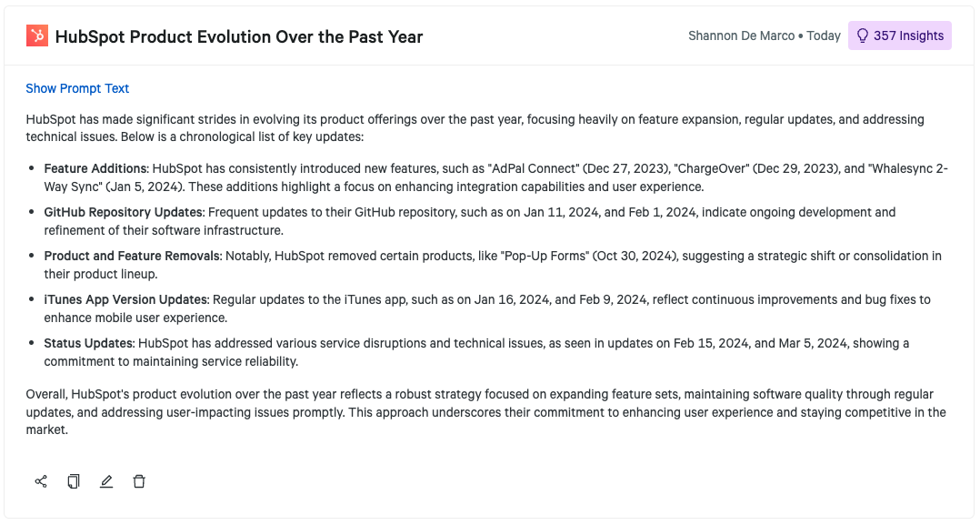This screenshot has height=525, width=980.
Task: Select the GitHub Repository Updates heading
Action: point(123,213)
